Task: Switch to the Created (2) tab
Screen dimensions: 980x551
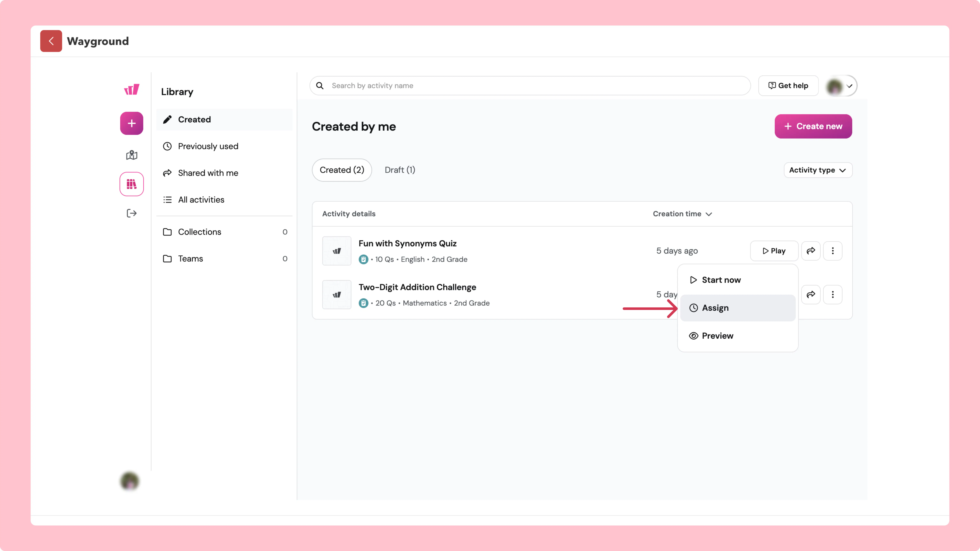Action: coord(342,170)
